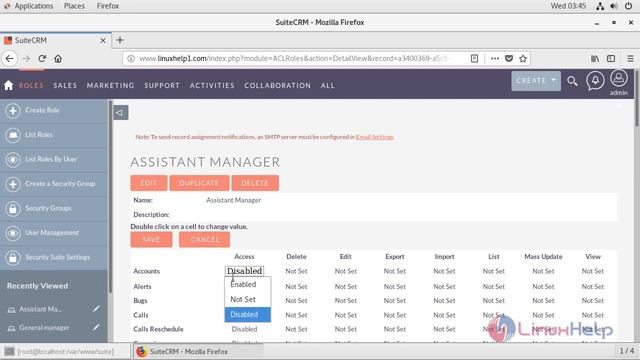Cancel the role permission changes
Viewport: 640px width, 360px height.
(x=204, y=240)
